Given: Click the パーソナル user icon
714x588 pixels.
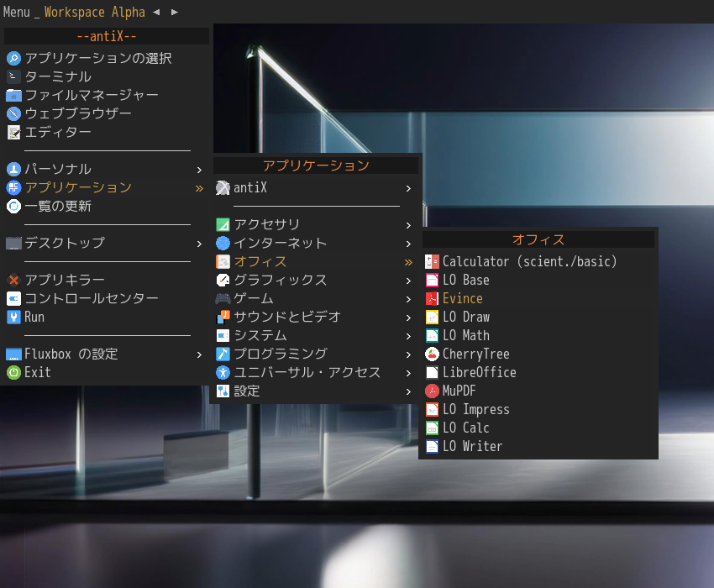Looking at the screenshot, I should point(13,169).
